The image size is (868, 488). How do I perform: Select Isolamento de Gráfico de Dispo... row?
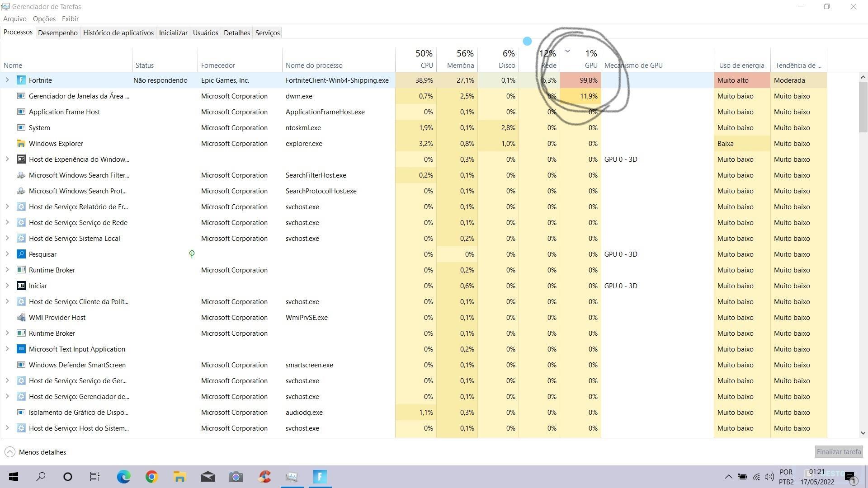(x=414, y=413)
